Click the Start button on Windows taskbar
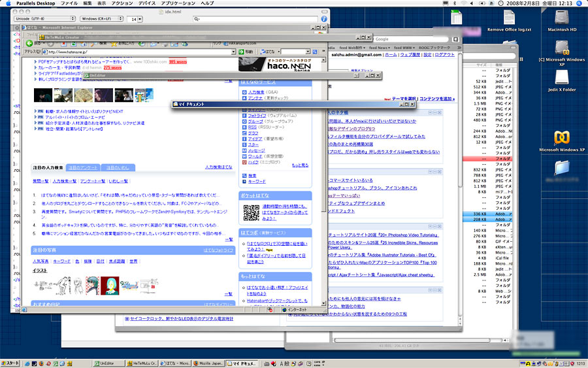Viewport: 588px width, 368px height. [10, 363]
